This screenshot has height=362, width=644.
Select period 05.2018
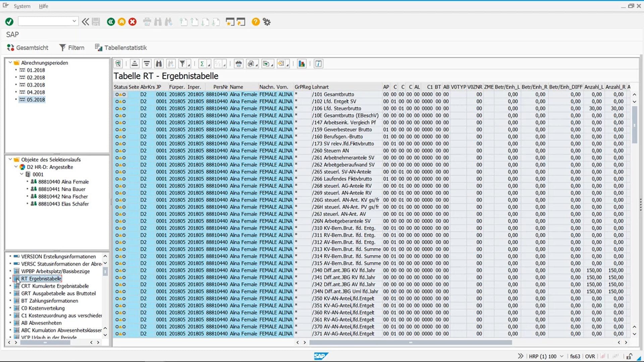coord(36,100)
